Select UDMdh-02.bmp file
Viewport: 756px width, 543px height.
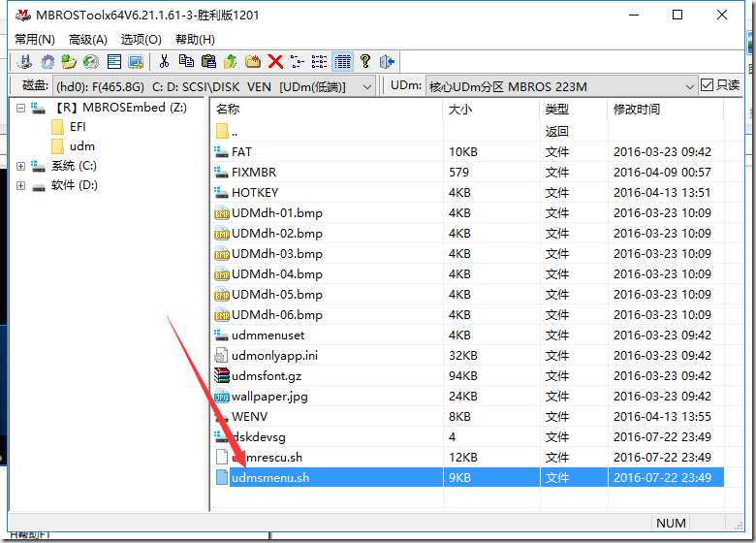tap(277, 234)
